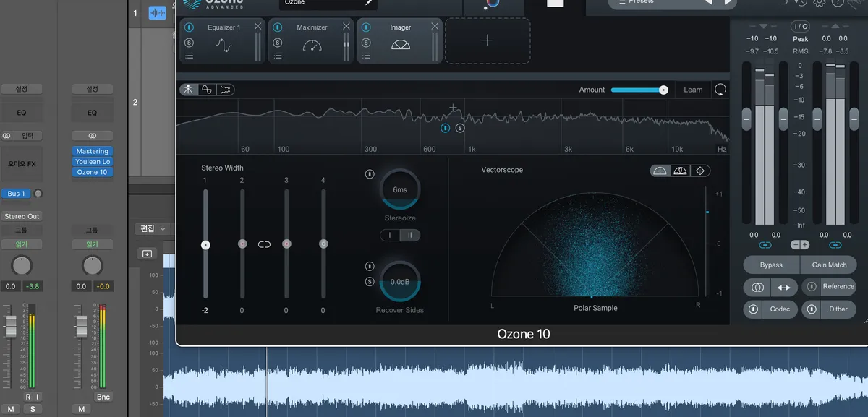Toggle the crossover band power icon on the spectrum
868x417 pixels.
point(446,128)
